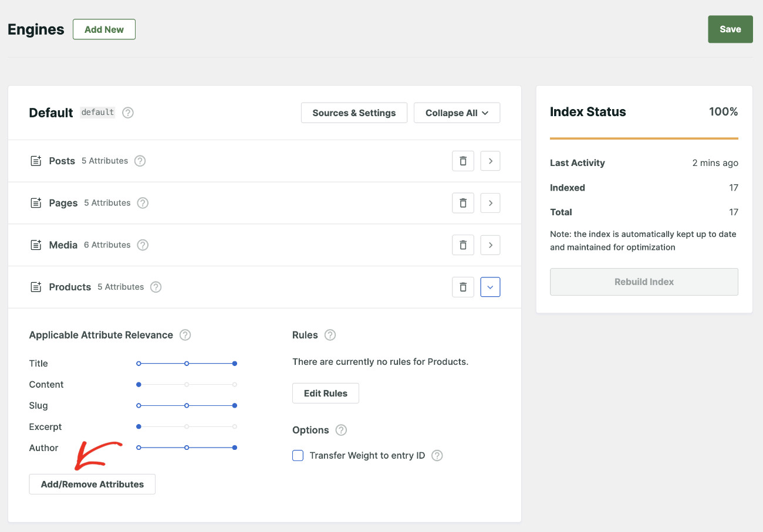
Task: Delete the Media source via trash icon
Action: pyautogui.click(x=462, y=245)
